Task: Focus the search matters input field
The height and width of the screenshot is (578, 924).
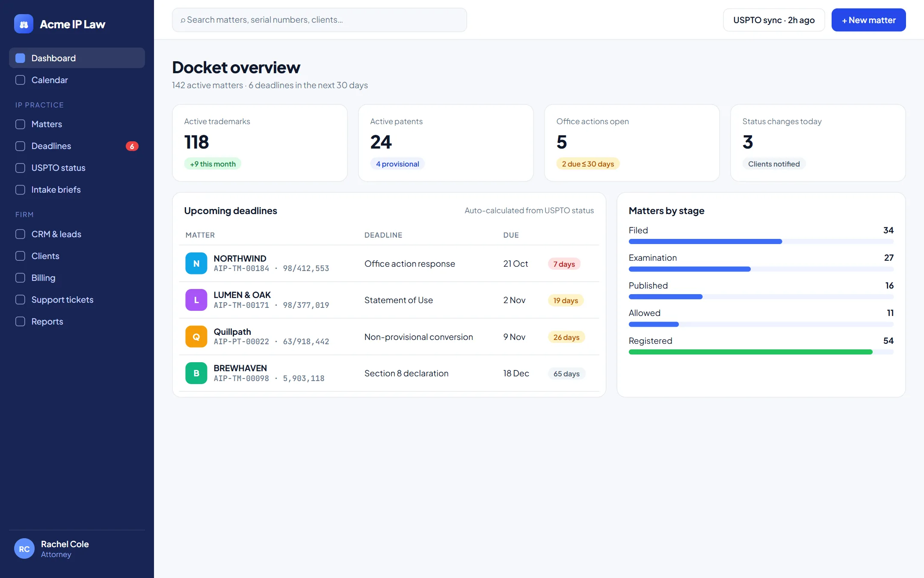Action: [x=320, y=20]
